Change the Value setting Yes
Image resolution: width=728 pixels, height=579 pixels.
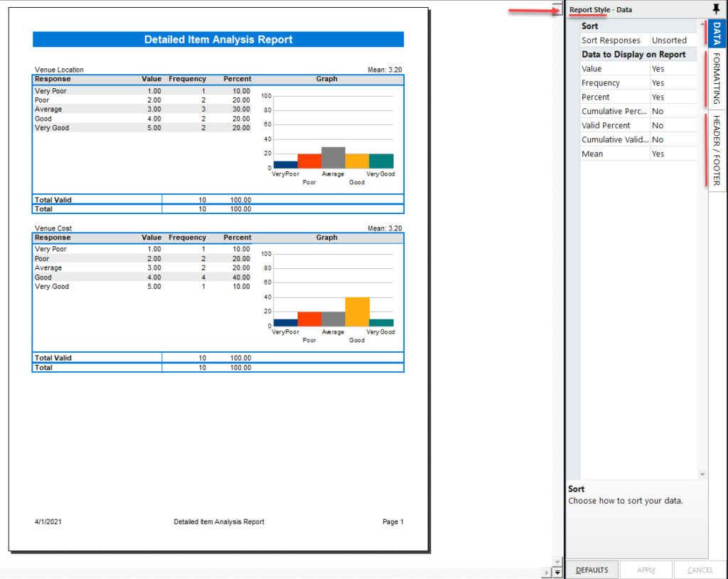tap(673, 69)
